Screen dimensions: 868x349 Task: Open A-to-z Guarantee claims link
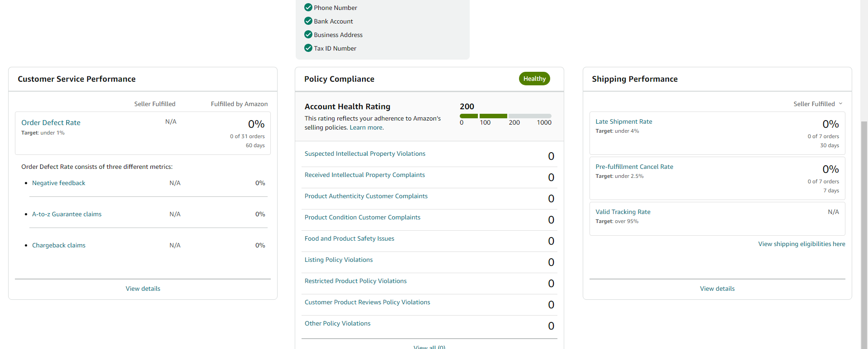point(67,214)
